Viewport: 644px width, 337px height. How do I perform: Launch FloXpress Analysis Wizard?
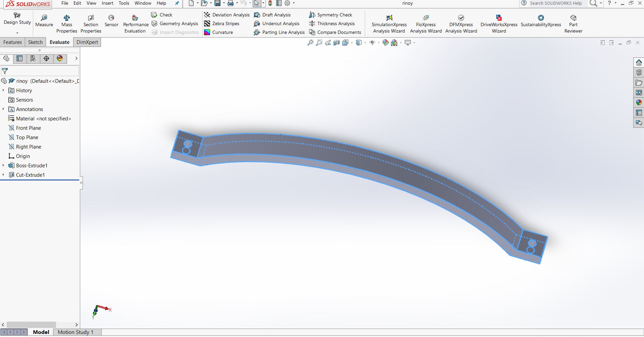pos(426,24)
